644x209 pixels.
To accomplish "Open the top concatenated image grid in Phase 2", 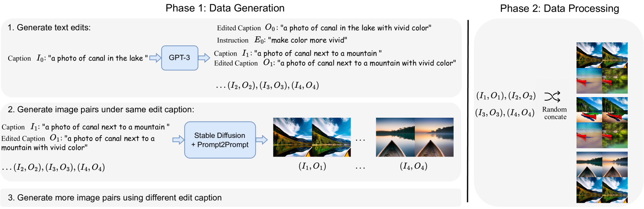I will point(602,68).
